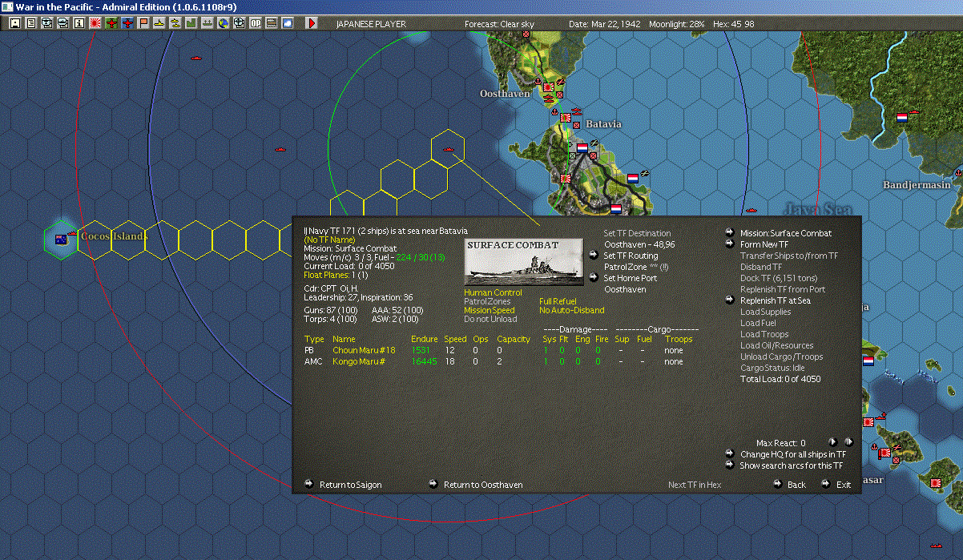Click the Capacity column header
The height and width of the screenshot is (560, 963).
pos(514,339)
